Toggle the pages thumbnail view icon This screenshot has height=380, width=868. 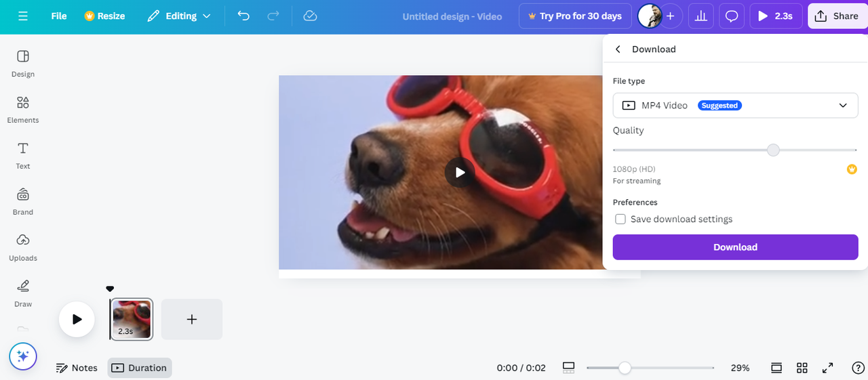pyautogui.click(x=569, y=368)
